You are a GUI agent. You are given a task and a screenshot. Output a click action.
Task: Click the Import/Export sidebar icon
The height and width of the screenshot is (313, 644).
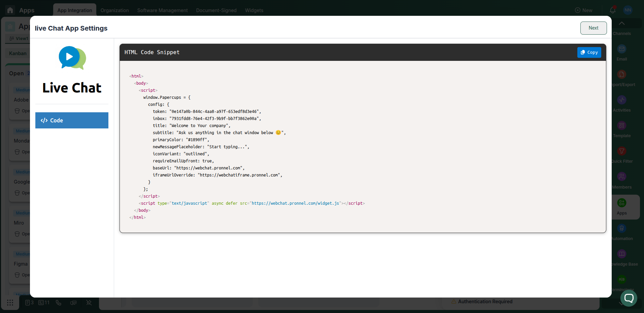[x=621, y=75]
